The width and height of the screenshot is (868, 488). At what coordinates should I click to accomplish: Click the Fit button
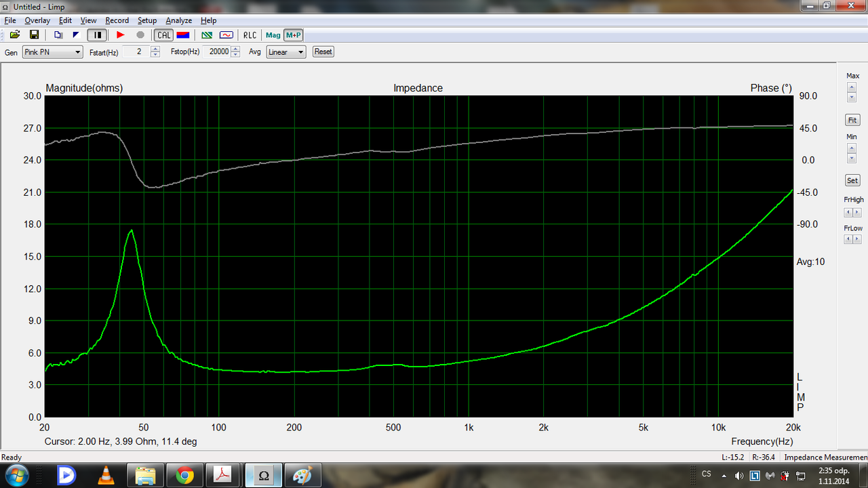pyautogui.click(x=852, y=120)
